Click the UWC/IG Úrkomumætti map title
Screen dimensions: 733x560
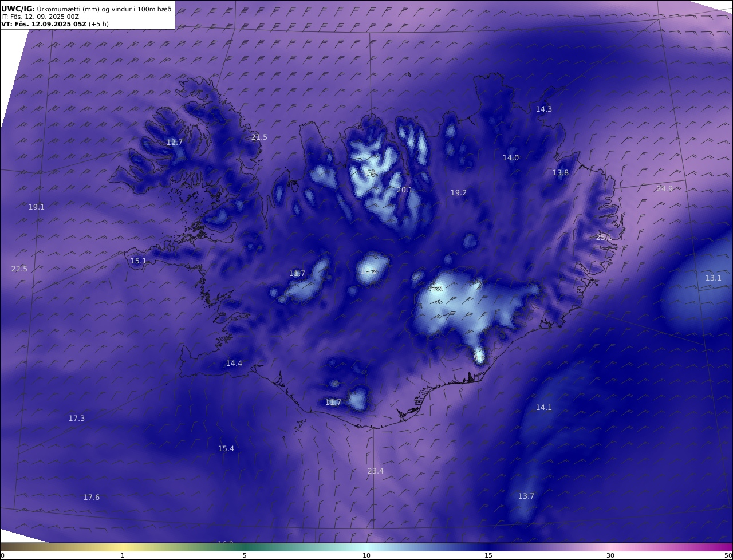click(x=86, y=9)
